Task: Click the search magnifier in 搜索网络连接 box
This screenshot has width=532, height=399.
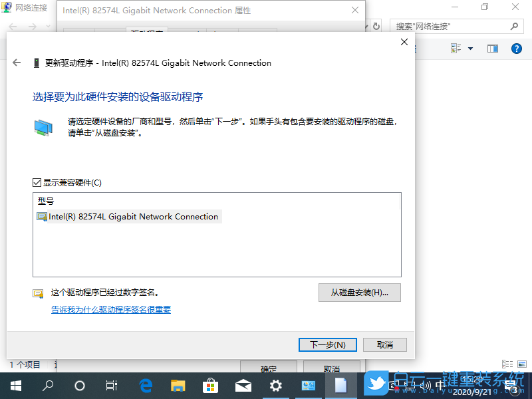Action: tap(515, 25)
